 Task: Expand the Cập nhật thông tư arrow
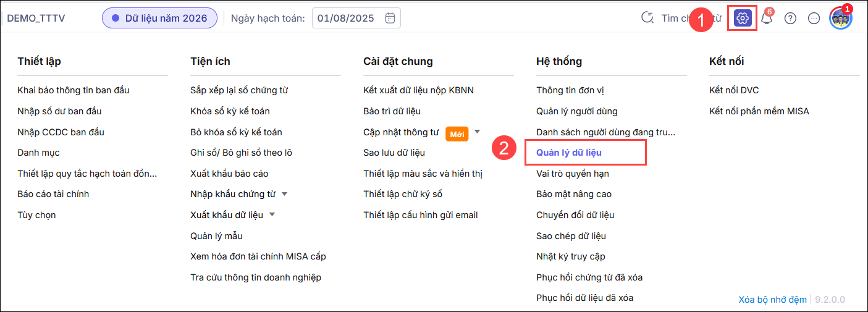[477, 132]
